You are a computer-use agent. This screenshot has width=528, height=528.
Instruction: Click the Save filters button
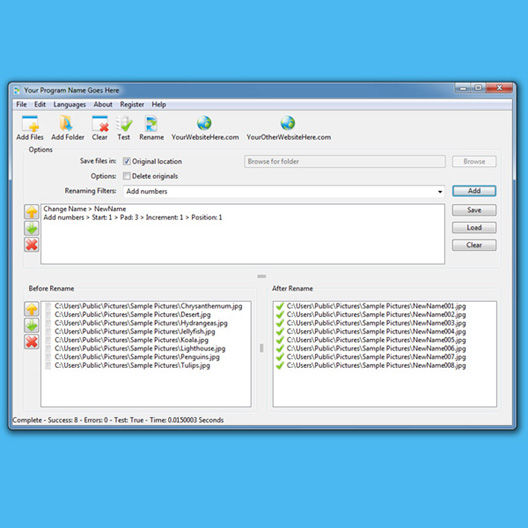pyautogui.click(x=474, y=210)
